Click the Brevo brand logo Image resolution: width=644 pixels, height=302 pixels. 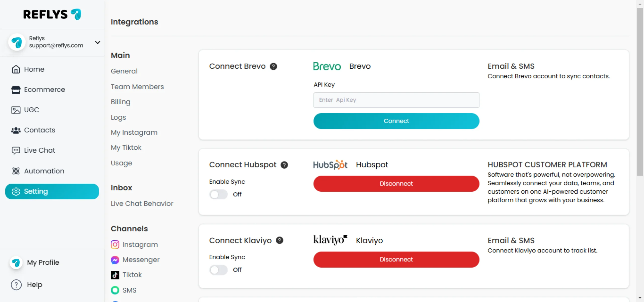click(x=327, y=66)
